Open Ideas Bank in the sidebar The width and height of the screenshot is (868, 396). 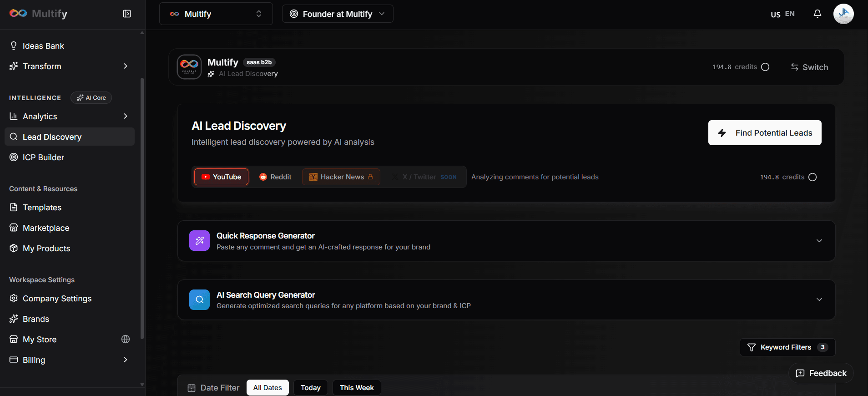pyautogui.click(x=70, y=46)
